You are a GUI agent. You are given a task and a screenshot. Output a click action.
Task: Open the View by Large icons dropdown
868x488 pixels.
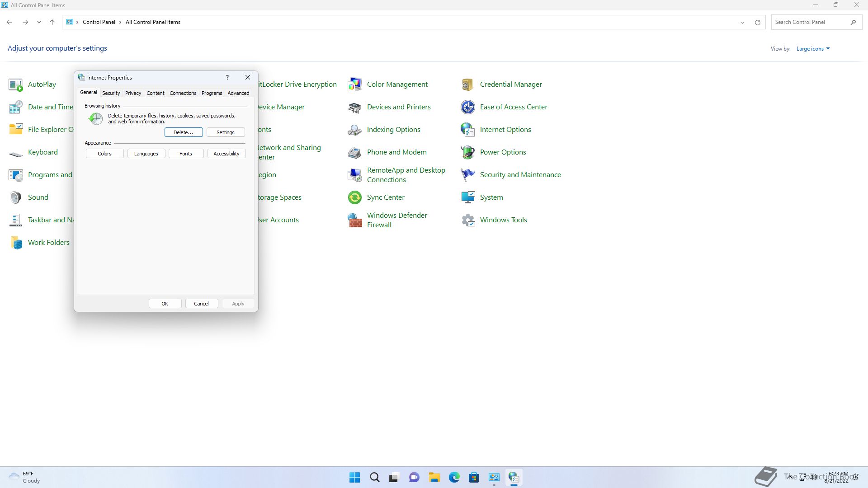(813, 49)
